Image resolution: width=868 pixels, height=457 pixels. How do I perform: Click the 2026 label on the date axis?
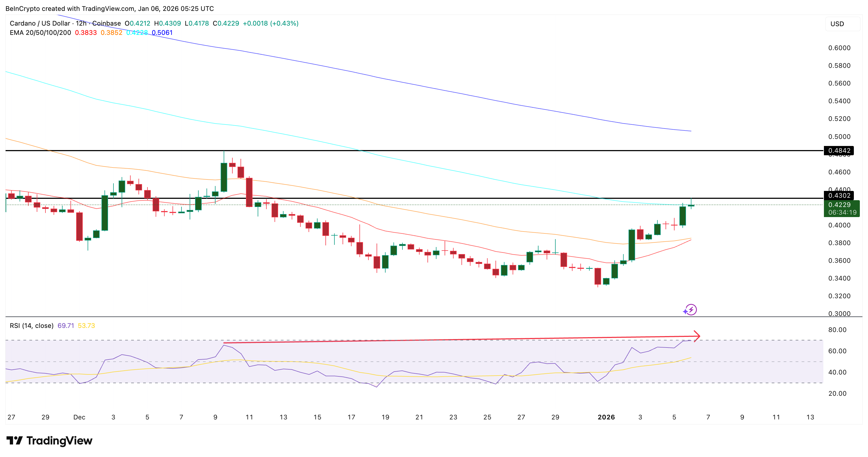[x=607, y=417]
